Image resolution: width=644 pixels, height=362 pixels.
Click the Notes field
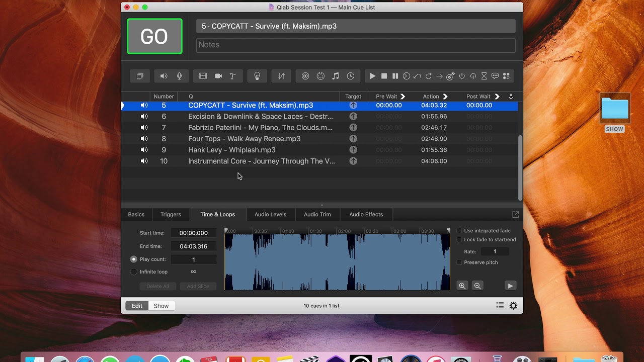point(356,45)
